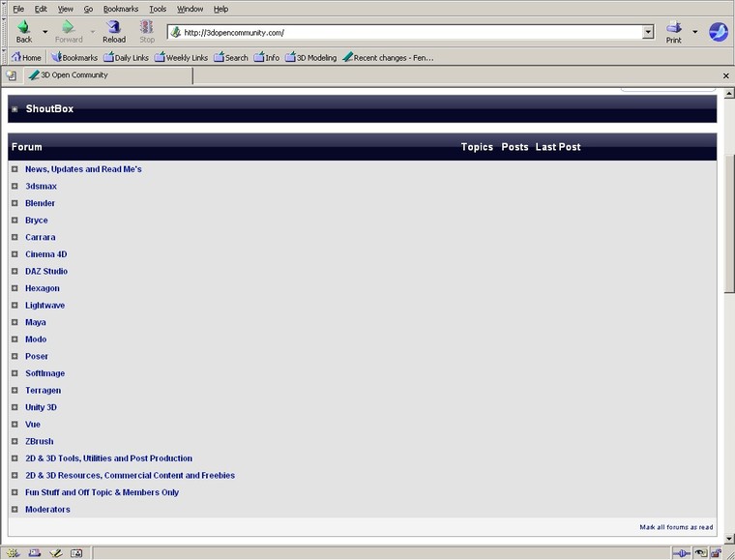The image size is (735, 560).
Task: Open Mail & Newsgroups status bar icon
Action: [x=34, y=553]
